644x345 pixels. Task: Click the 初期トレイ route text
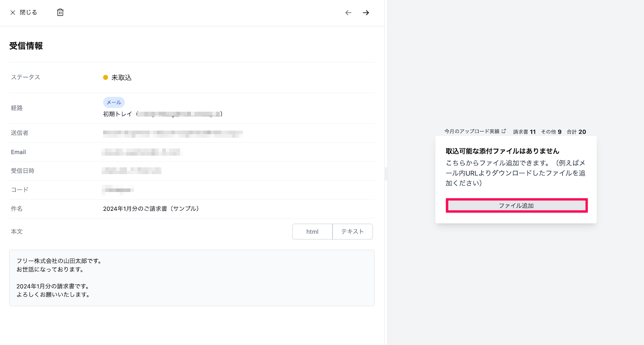pyautogui.click(x=118, y=114)
